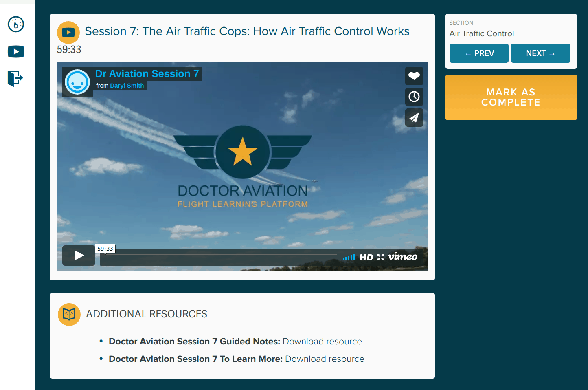Enter fullscreen mode in video player

tap(380, 258)
